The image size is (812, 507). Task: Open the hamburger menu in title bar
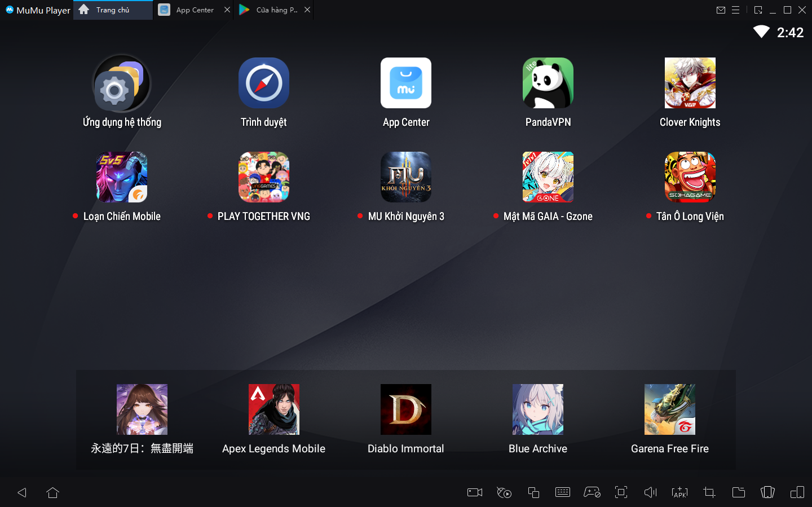(735, 10)
